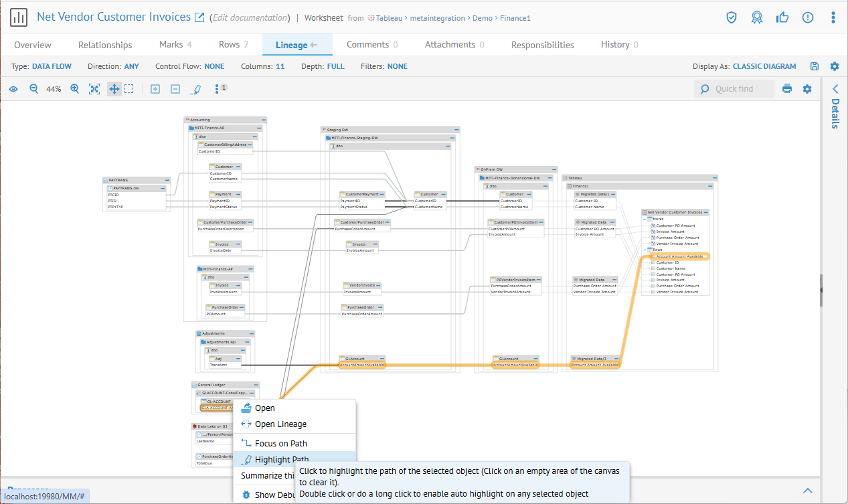Screen dimensions: 848x504
Task: Click the Edit documentation link
Action: pyautogui.click(x=250, y=18)
